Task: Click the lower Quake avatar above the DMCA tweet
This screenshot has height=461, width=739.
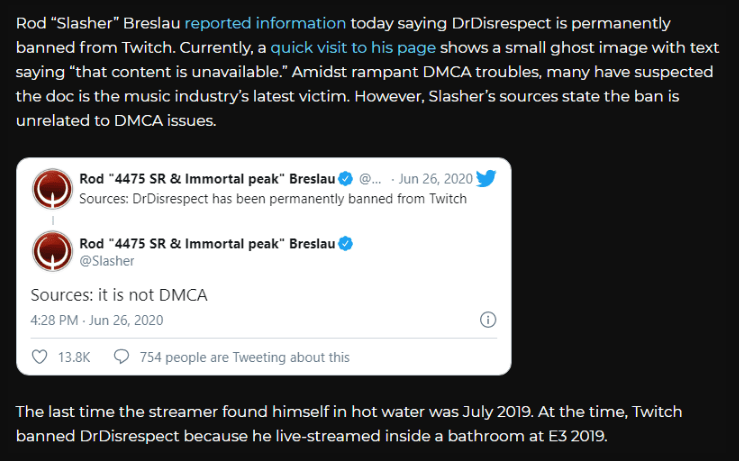Action: click(x=52, y=251)
